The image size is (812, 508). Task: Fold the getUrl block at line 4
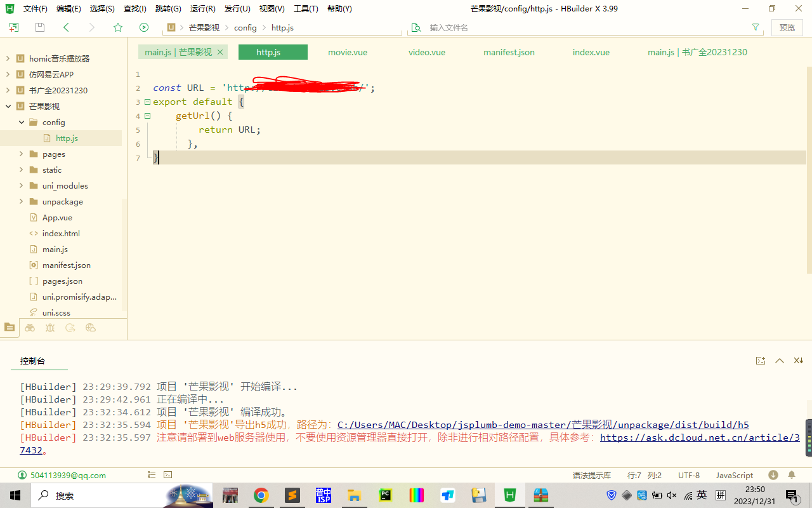click(147, 116)
